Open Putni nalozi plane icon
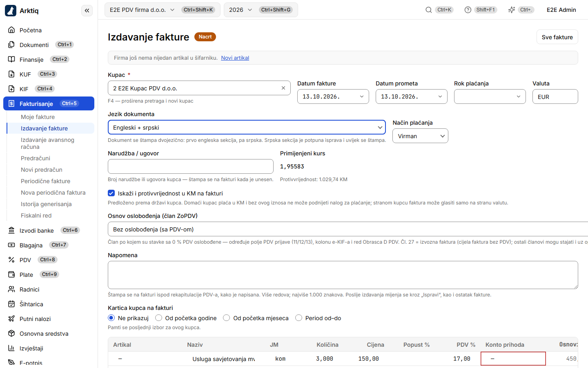 11,319
